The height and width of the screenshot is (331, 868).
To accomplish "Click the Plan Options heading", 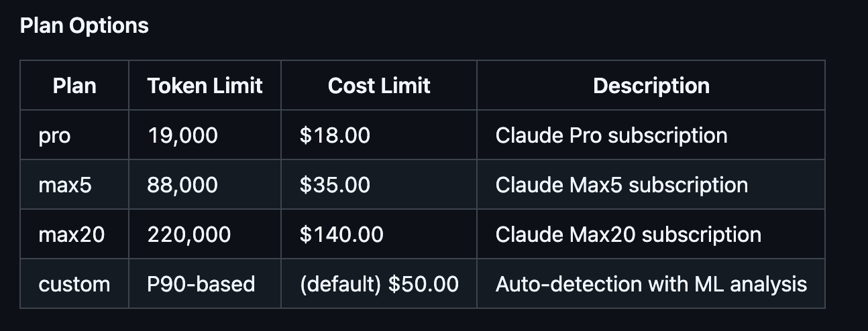I will tap(85, 25).
